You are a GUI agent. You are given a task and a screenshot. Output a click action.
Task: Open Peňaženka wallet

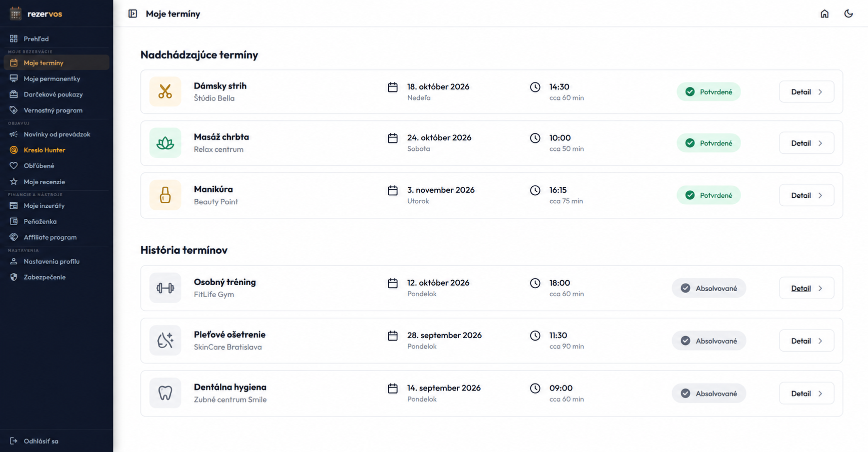[x=56, y=221]
